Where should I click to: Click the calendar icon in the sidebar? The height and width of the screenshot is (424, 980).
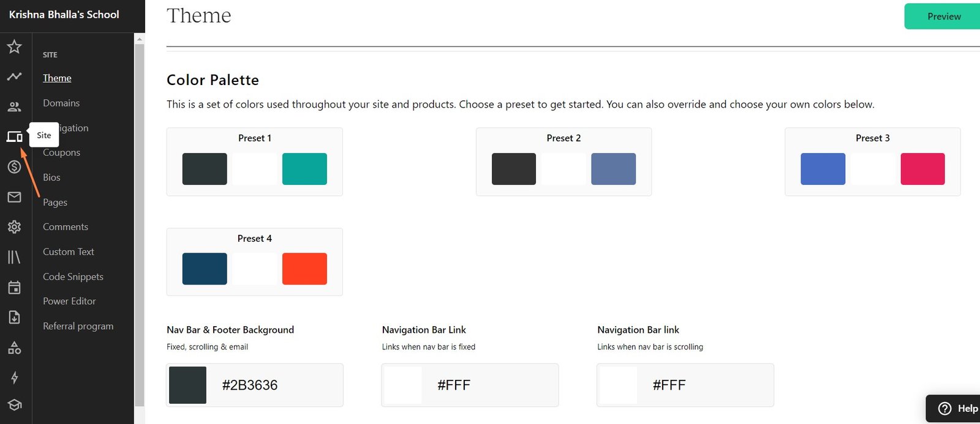[15, 288]
